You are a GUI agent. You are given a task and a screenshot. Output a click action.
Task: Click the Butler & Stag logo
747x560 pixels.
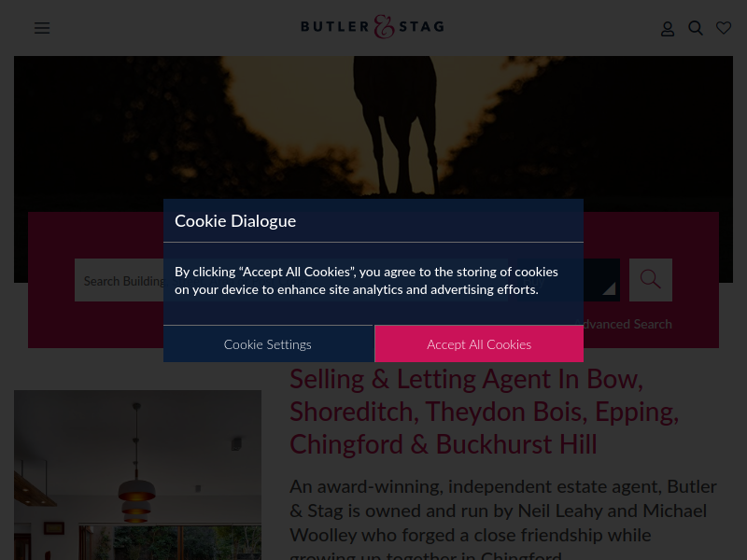(x=373, y=27)
